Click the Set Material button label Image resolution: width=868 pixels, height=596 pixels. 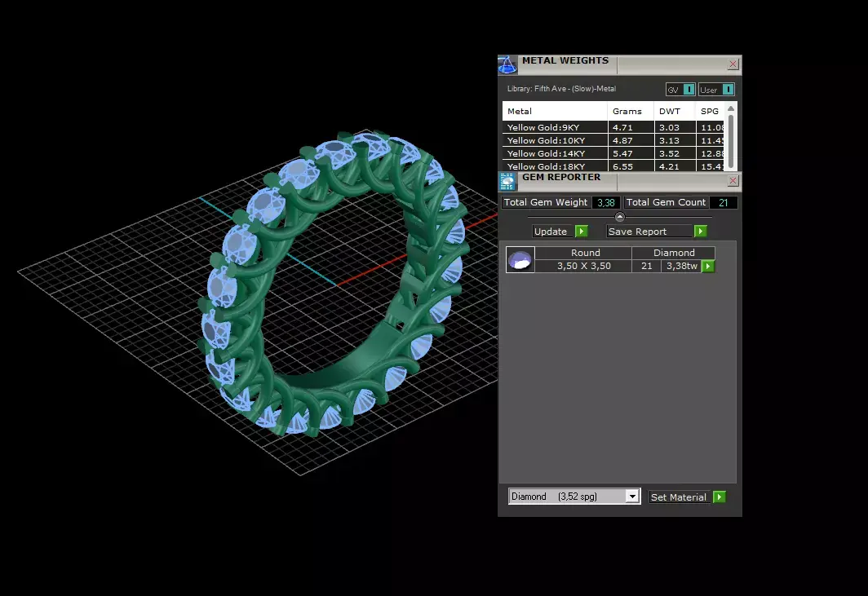(678, 497)
